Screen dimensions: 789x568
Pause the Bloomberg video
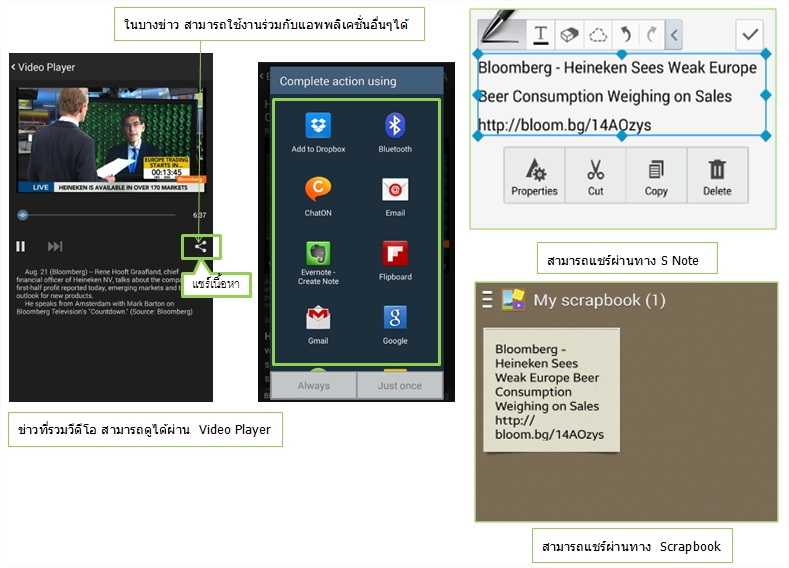21,247
